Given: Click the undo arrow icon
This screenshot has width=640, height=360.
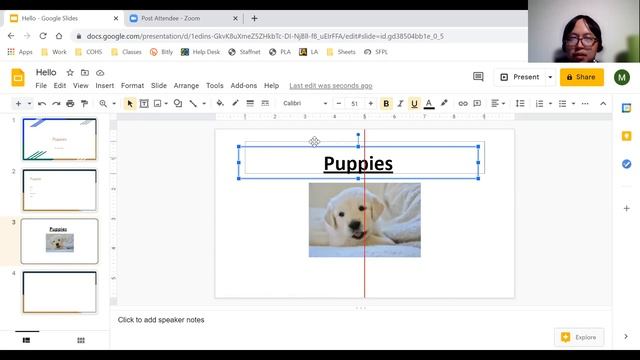Looking at the screenshot, I should pos(42,104).
